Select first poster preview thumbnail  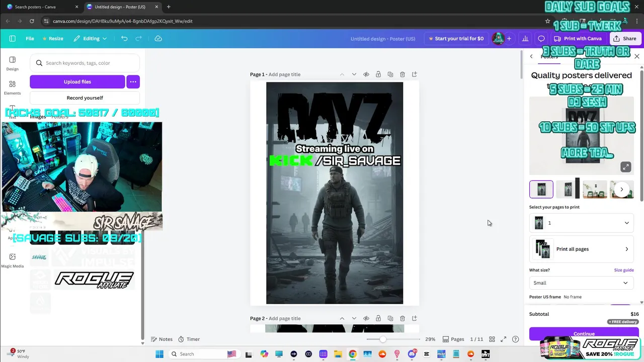[x=541, y=190]
